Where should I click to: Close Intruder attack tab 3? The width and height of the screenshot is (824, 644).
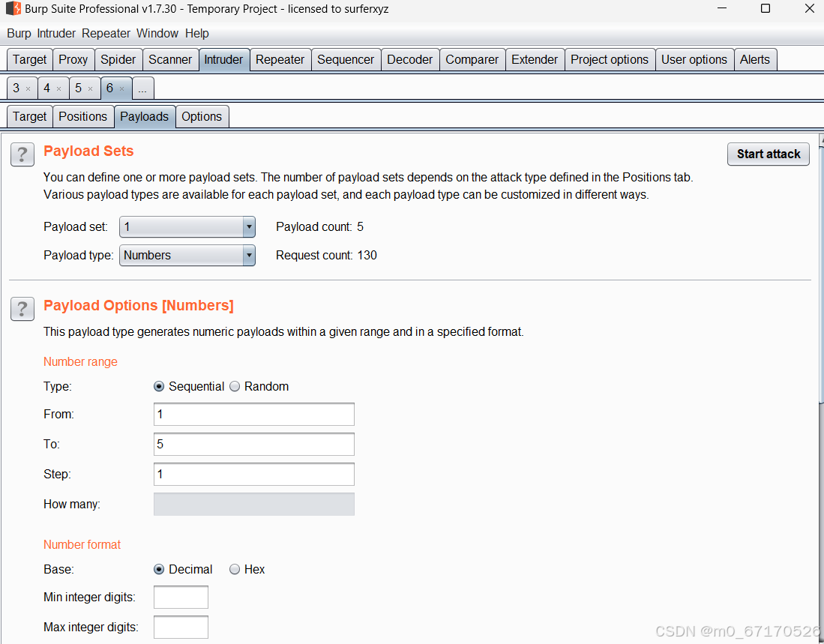click(28, 88)
